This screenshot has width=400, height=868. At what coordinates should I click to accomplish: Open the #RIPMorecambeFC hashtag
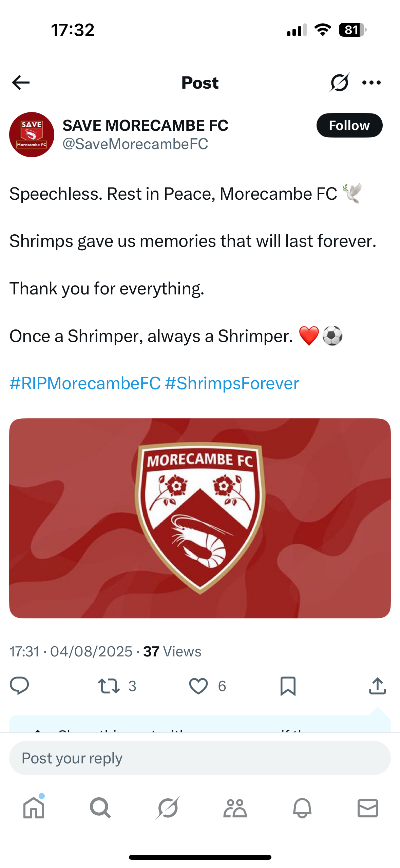pos(85,383)
